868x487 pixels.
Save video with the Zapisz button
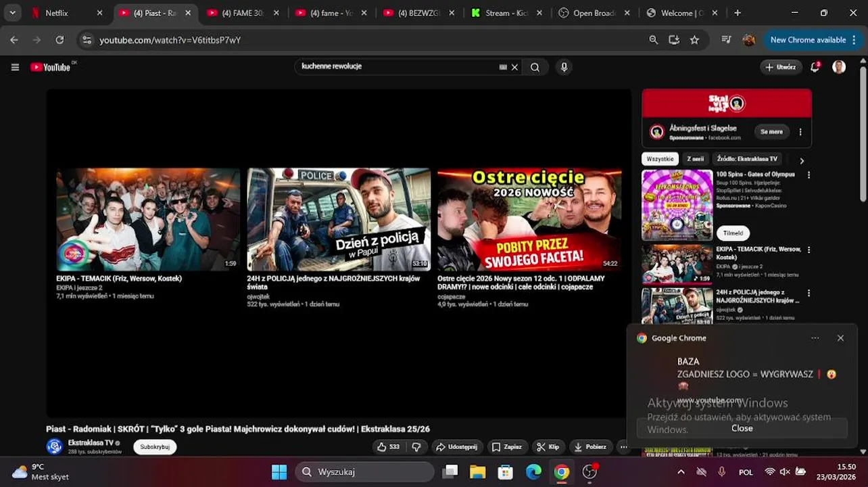pos(507,447)
